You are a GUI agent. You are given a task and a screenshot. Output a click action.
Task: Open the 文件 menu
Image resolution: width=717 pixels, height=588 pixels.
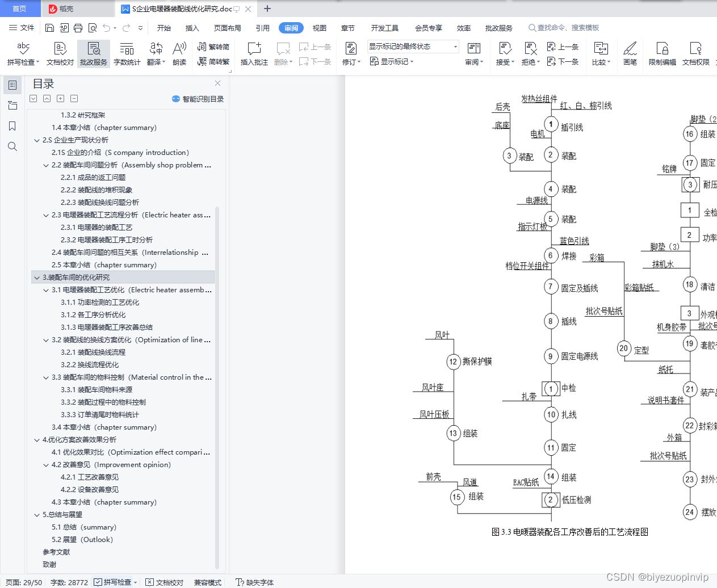point(22,28)
